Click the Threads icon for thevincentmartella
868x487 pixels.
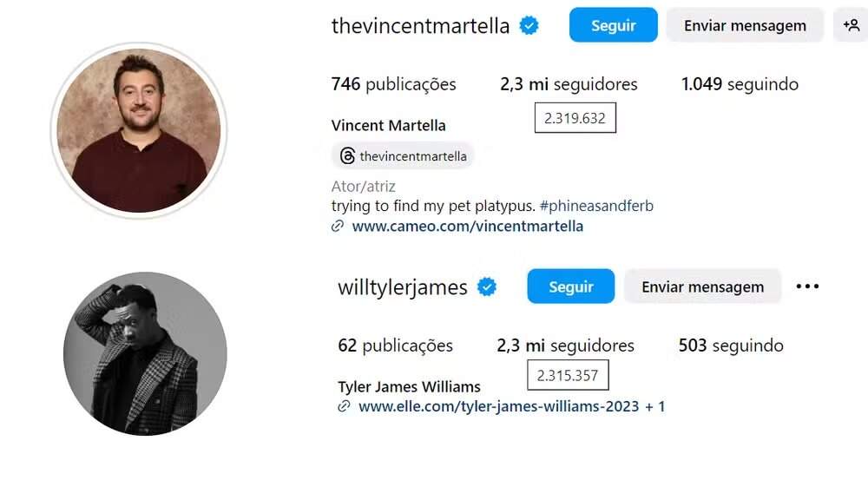click(347, 156)
